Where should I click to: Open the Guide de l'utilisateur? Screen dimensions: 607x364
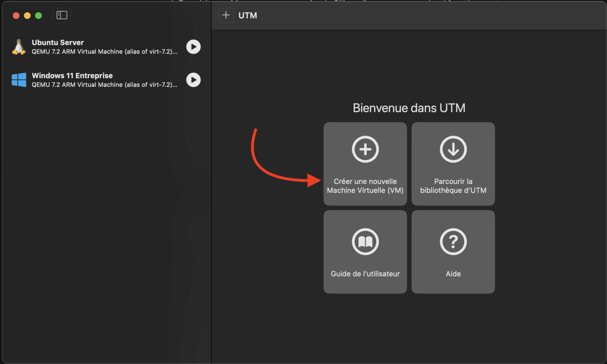pos(365,251)
